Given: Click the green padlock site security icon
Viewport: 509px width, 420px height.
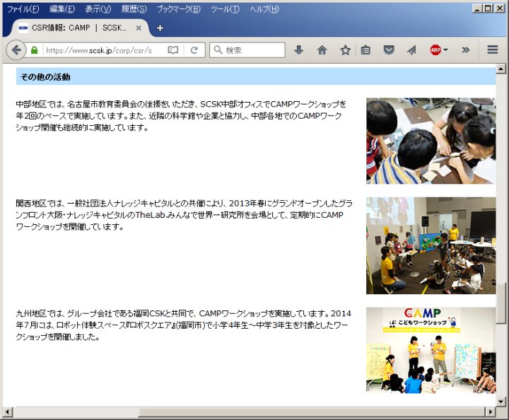Looking at the screenshot, I should pyautogui.click(x=34, y=50).
